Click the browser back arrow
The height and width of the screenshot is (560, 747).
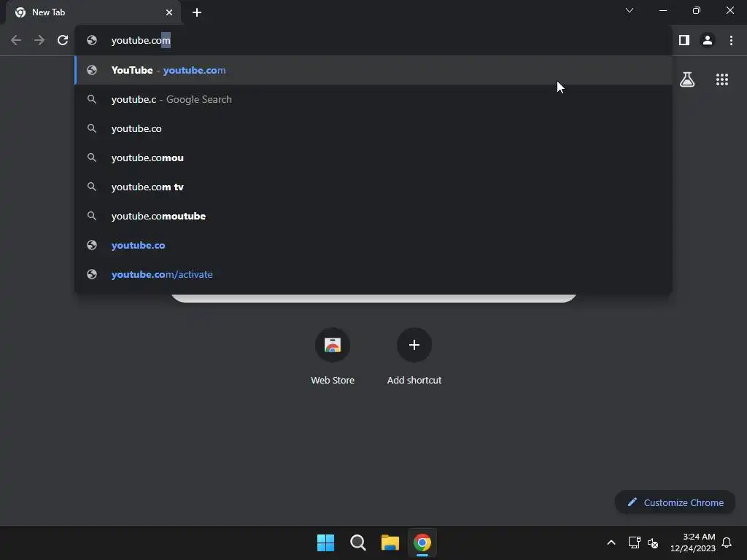pyautogui.click(x=16, y=41)
